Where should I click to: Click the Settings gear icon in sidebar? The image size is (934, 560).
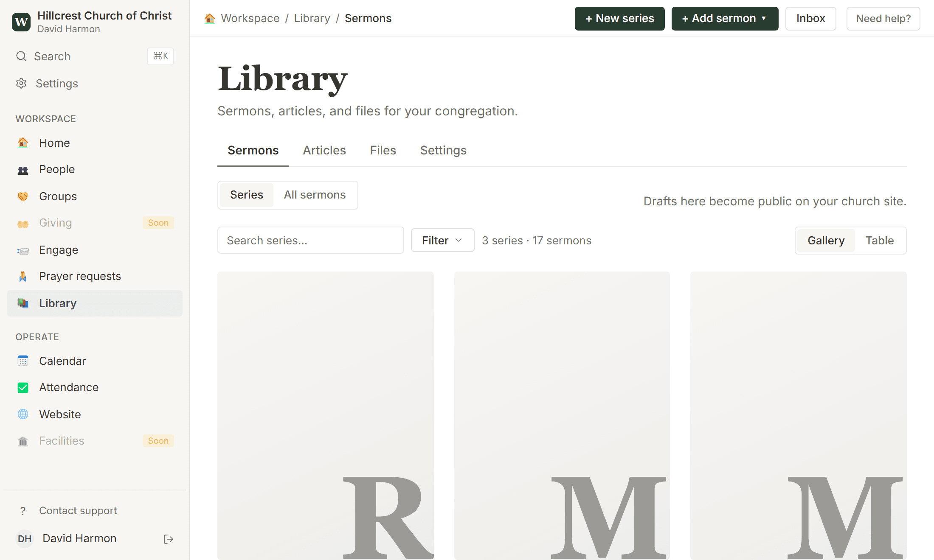click(21, 83)
